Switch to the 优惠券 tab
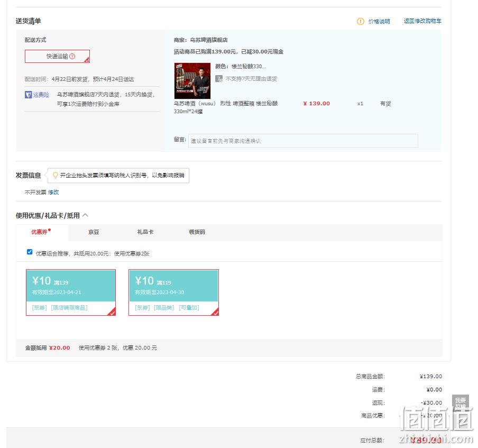This screenshot has width=478, height=448. pos(42,232)
